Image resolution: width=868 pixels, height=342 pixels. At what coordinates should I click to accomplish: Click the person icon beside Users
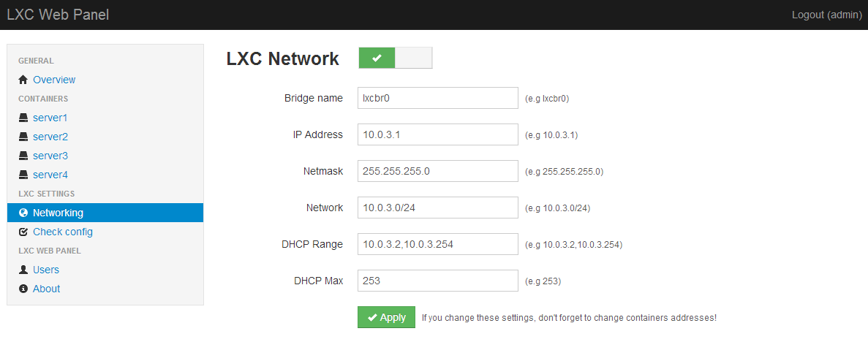click(x=23, y=270)
